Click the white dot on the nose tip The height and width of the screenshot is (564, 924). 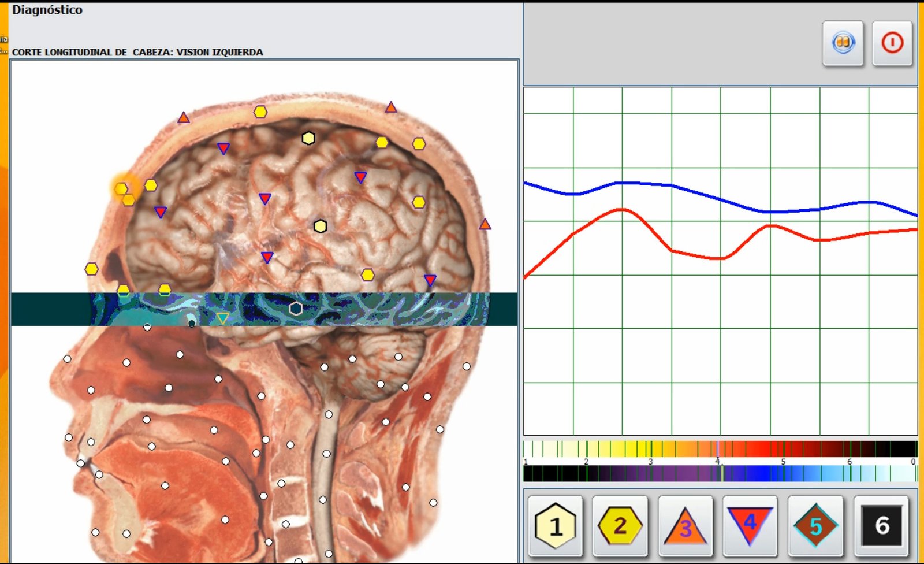[68, 359]
